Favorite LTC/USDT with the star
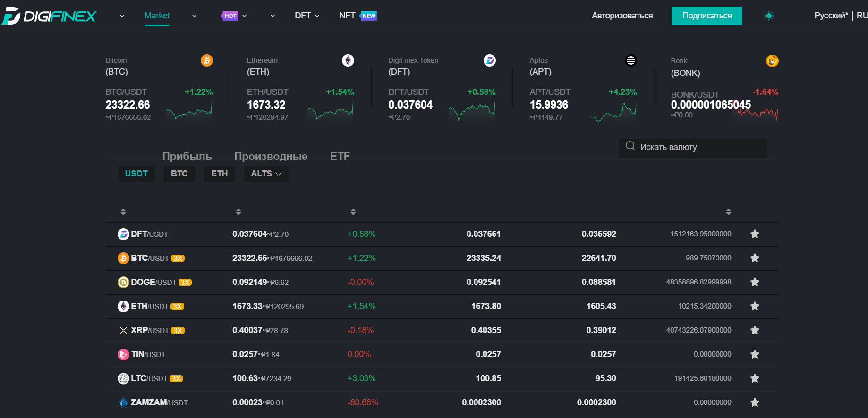Image resolution: width=868 pixels, height=418 pixels. click(755, 378)
